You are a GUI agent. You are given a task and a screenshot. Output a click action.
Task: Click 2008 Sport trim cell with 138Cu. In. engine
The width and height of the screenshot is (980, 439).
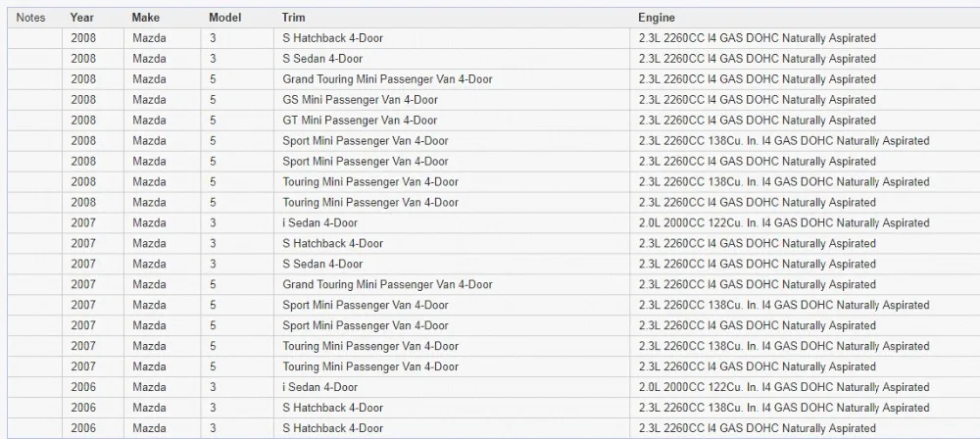[x=452, y=141]
